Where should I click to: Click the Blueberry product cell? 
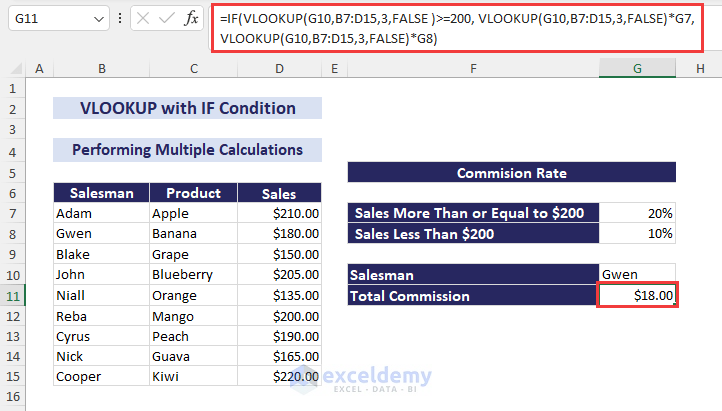[x=191, y=275]
